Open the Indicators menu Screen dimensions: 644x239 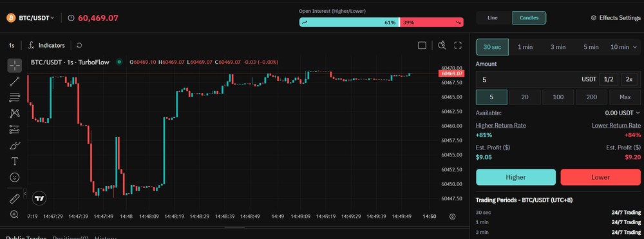46,45
